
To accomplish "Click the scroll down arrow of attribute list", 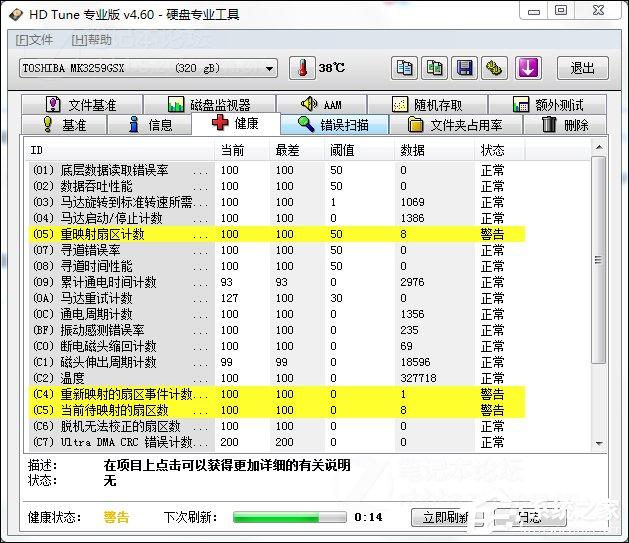I will tap(599, 444).
